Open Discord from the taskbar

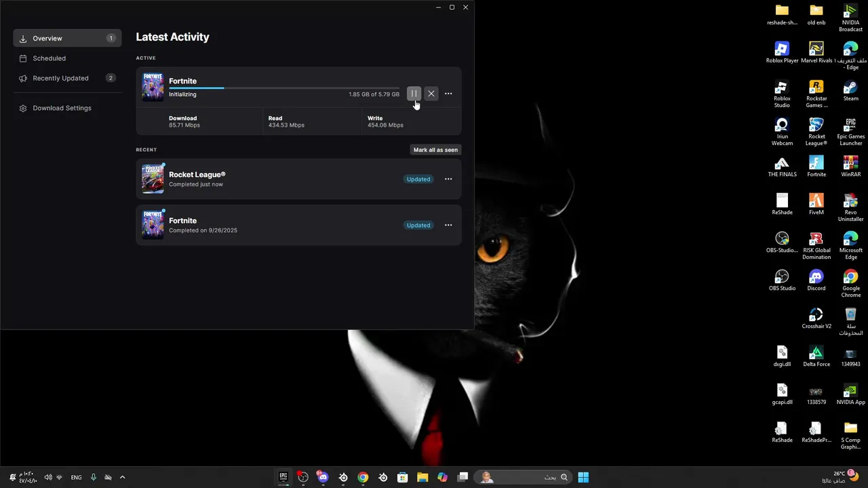(323, 477)
